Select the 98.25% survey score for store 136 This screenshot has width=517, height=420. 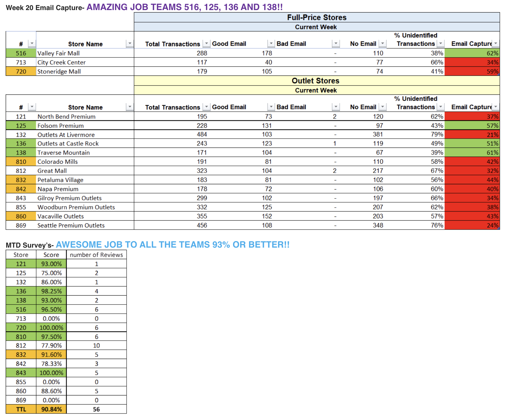point(51,291)
